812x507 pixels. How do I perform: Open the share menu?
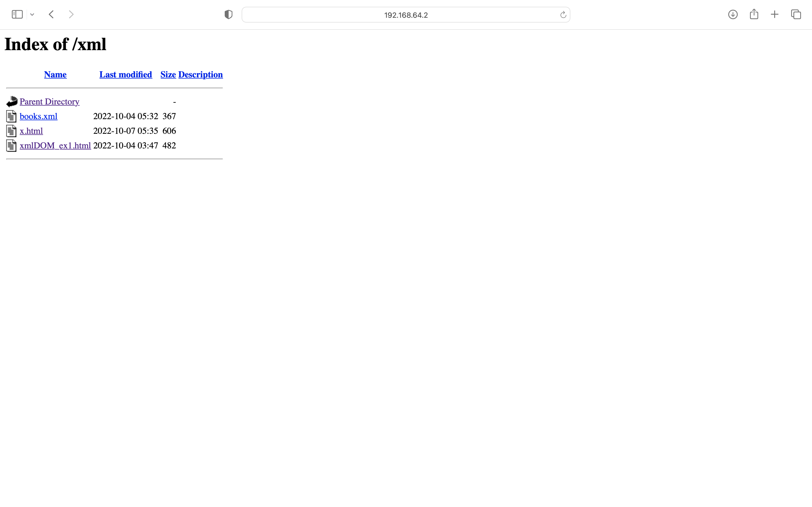coord(754,14)
